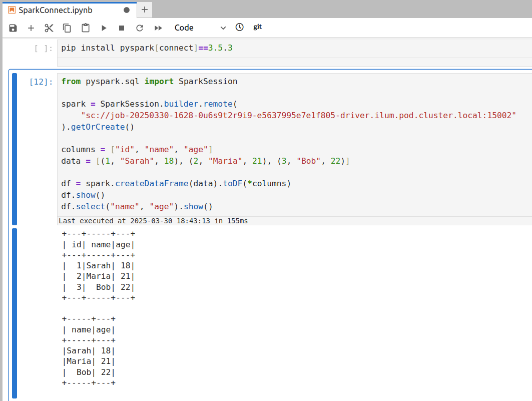Switch to the SparkConnect.ipynb tab
The width and height of the screenshot is (532, 401).
[x=55, y=10]
